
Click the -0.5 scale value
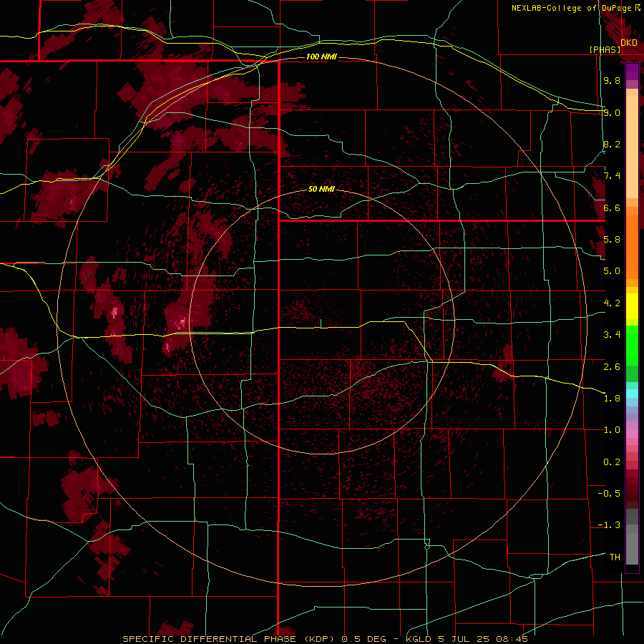(609, 494)
